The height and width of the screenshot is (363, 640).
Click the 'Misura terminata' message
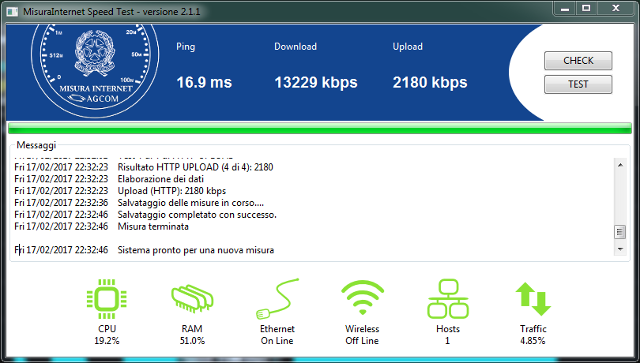coord(153,226)
